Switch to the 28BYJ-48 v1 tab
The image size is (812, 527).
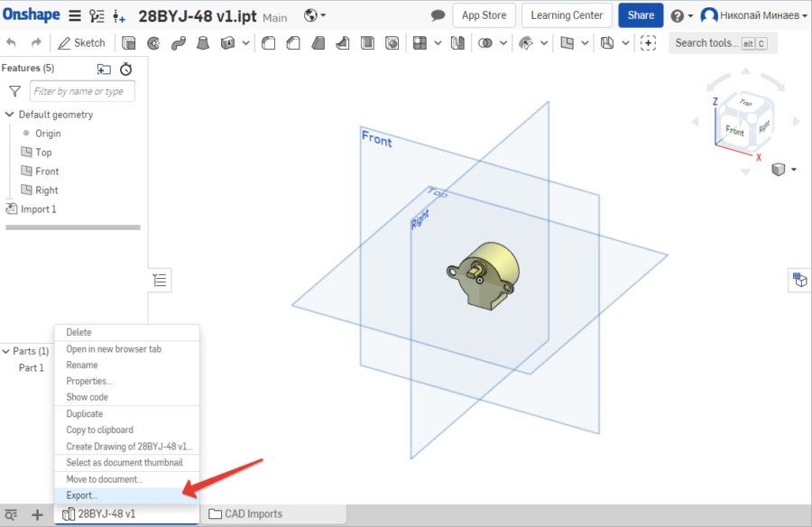(126, 514)
